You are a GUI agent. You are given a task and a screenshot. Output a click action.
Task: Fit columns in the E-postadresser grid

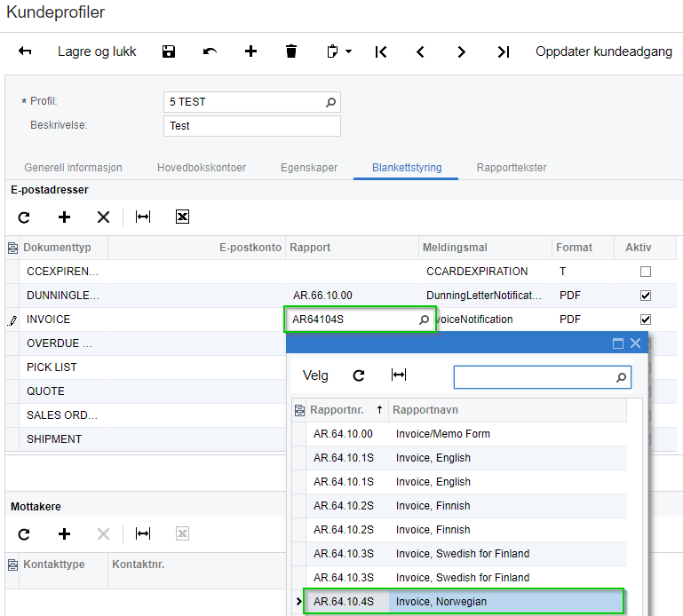point(143,217)
